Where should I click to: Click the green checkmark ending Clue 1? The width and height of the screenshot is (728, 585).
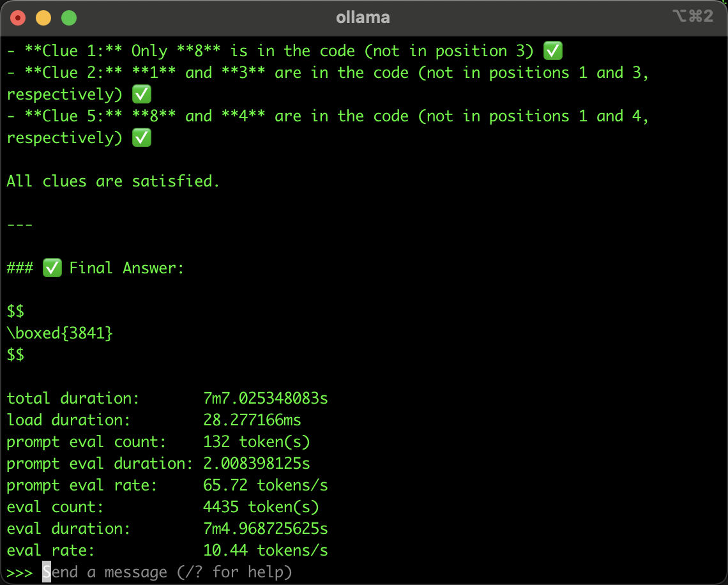[x=553, y=51]
